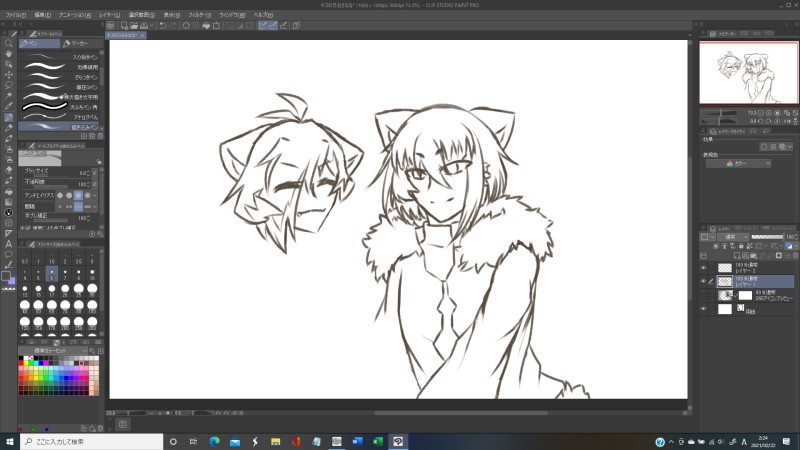Viewport: 800px width, 450px height.
Task: Click the CLIP STUDIO launcher icon in command bar
Action: [111, 25]
